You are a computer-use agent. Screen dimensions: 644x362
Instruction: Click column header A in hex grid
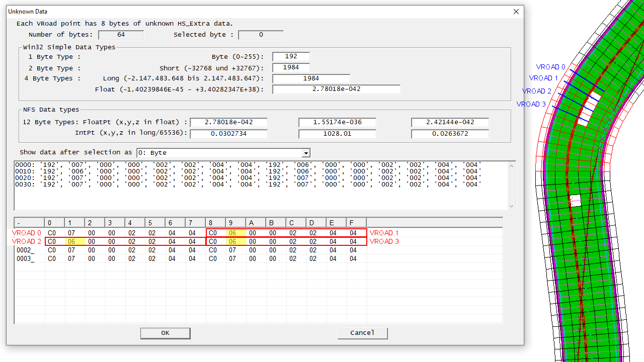(256, 223)
